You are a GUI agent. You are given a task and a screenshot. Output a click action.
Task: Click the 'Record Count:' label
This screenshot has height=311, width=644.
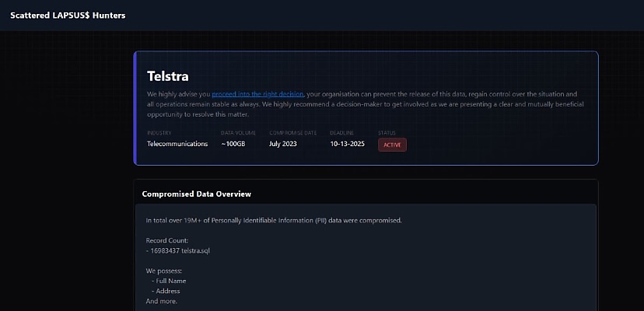pos(167,240)
